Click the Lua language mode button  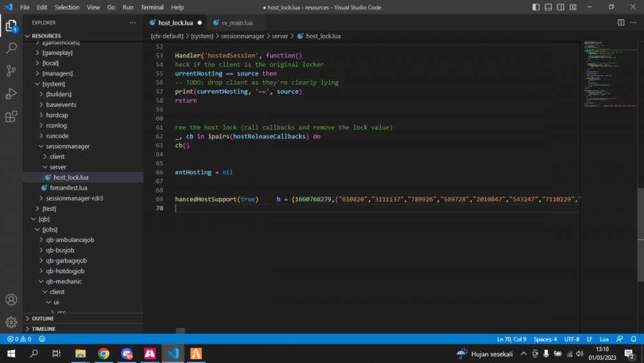(x=603, y=339)
